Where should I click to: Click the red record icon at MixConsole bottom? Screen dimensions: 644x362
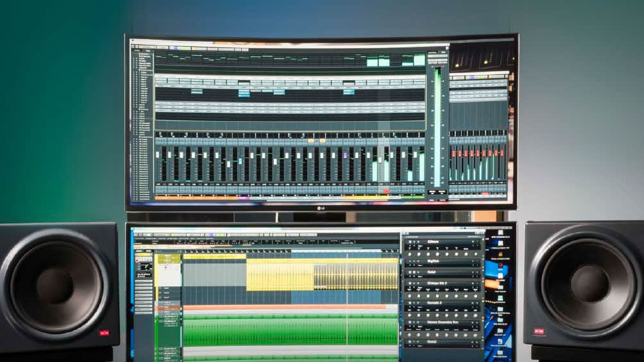tap(386, 190)
